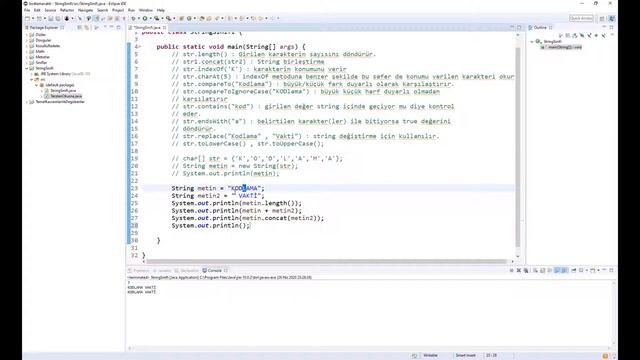Open the Refactor menu

click(x=67, y=10)
